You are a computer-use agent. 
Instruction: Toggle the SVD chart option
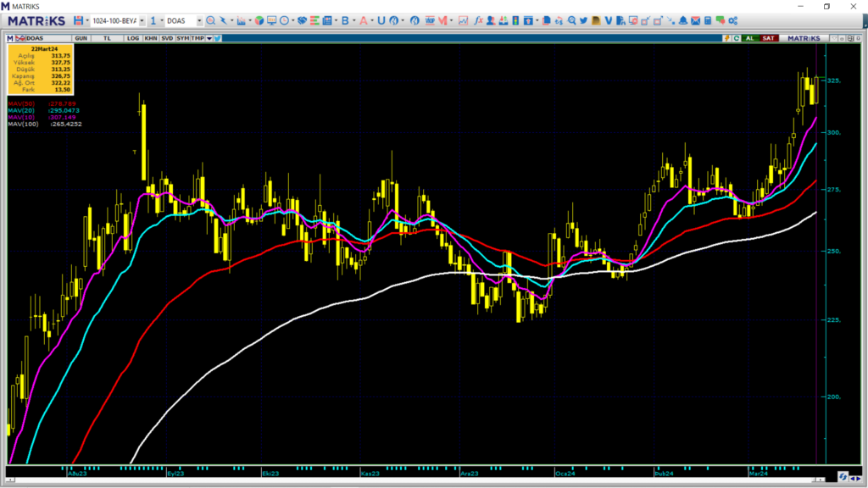[166, 38]
